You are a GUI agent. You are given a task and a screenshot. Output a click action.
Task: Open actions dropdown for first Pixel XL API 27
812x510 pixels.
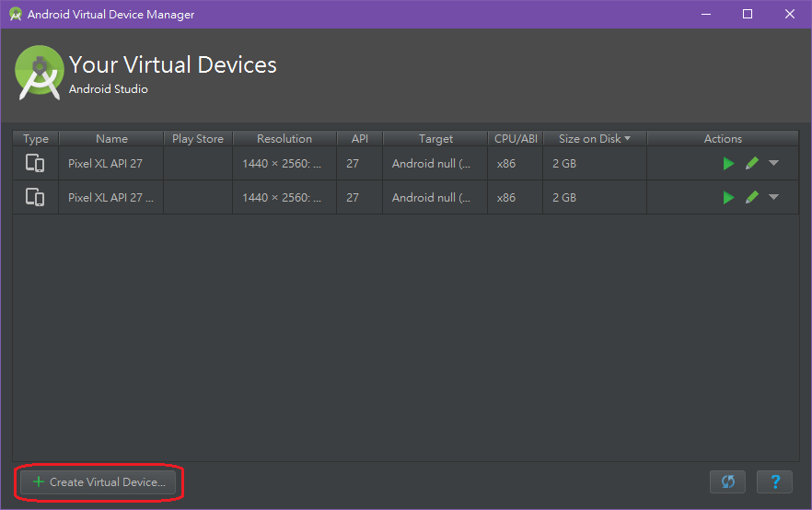tap(773, 163)
